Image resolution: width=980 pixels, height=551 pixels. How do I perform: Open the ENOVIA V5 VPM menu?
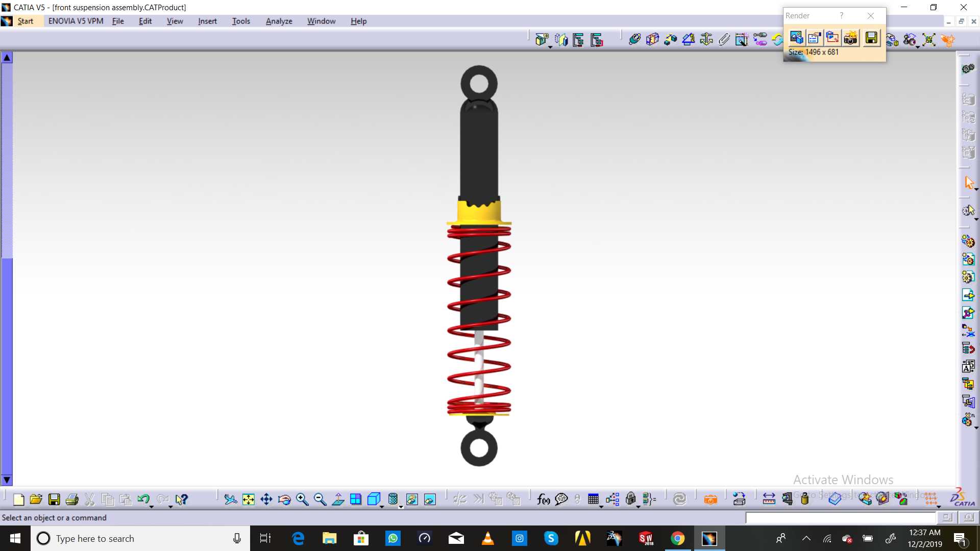pyautogui.click(x=76, y=21)
